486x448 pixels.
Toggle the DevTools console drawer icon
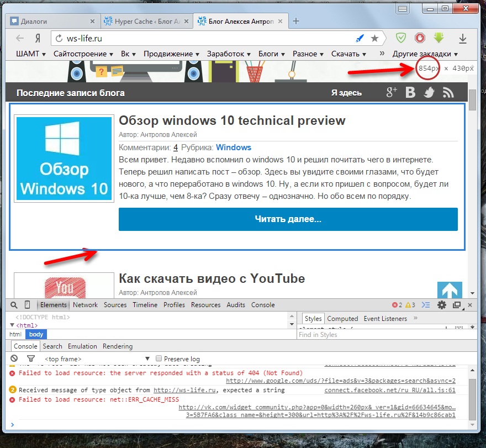426,305
